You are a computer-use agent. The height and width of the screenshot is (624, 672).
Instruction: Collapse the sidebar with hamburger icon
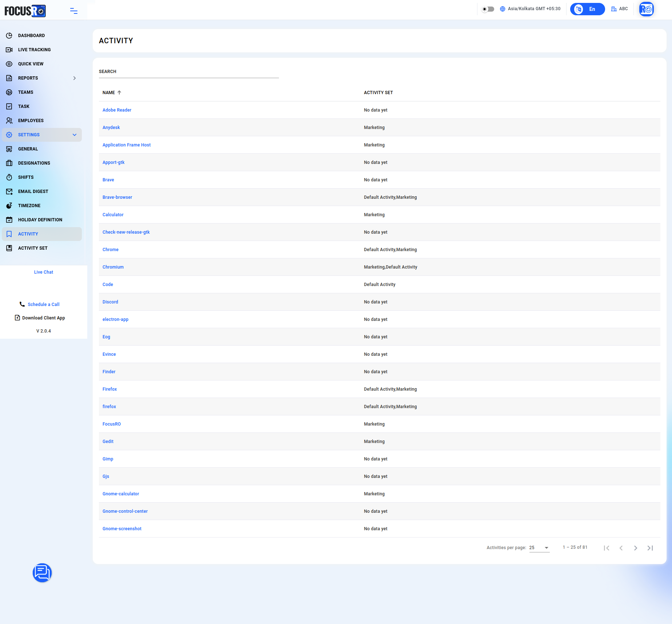tap(74, 11)
